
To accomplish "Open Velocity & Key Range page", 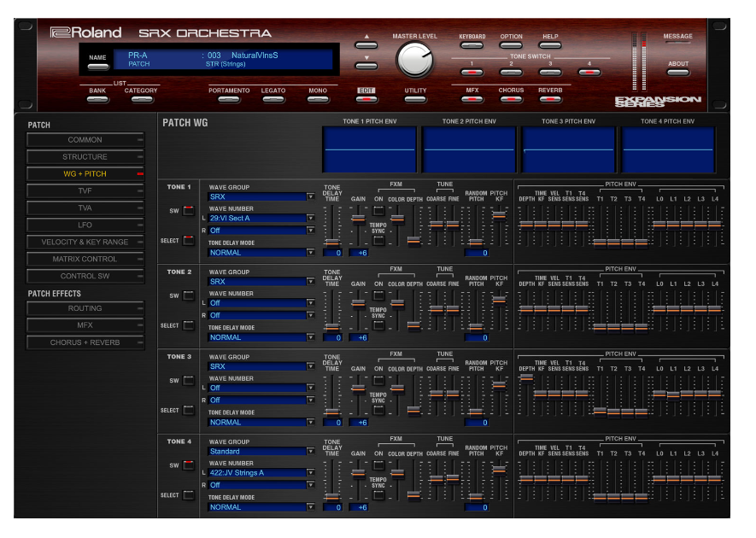I will 85,242.
